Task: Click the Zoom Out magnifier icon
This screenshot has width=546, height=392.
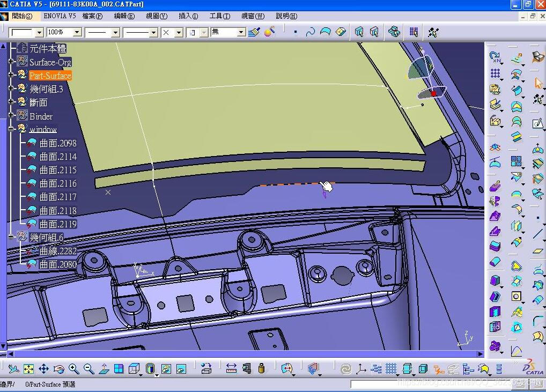Action: tap(88, 368)
